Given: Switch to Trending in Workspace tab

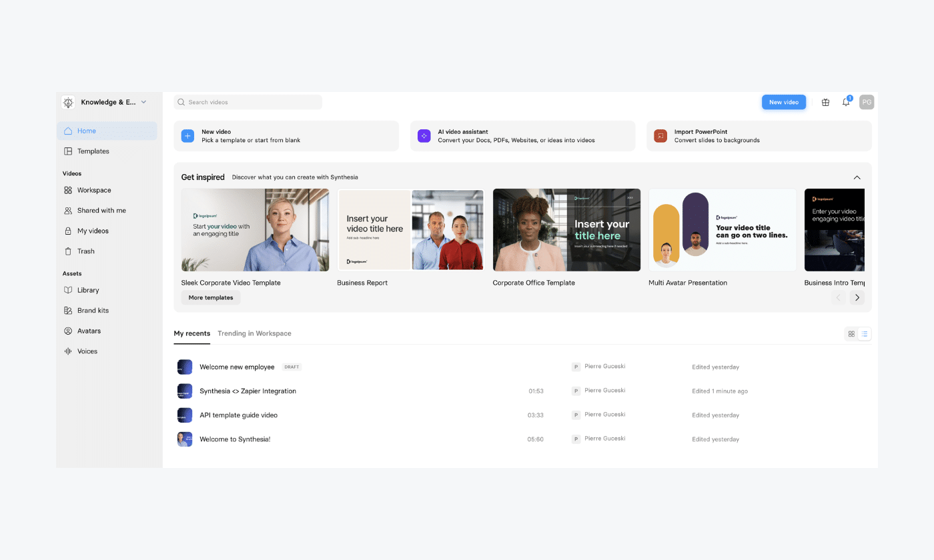Looking at the screenshot, I should (254, 333).
